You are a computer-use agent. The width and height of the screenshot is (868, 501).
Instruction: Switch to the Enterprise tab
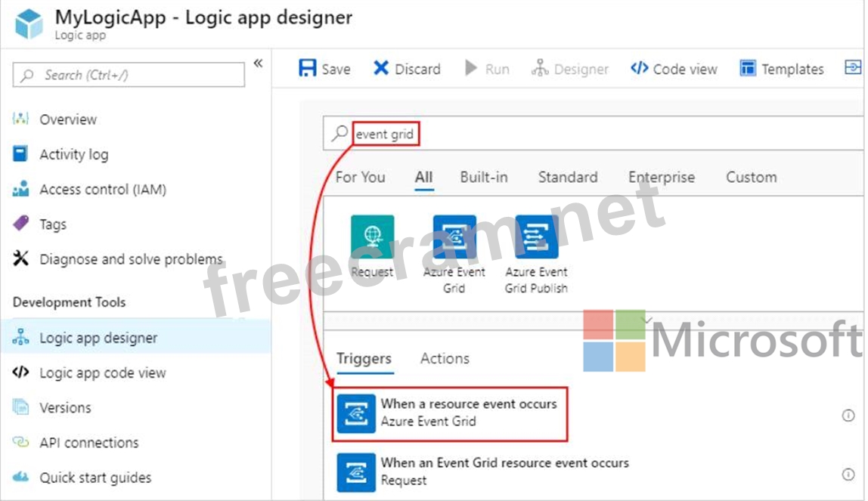point(661,177)
